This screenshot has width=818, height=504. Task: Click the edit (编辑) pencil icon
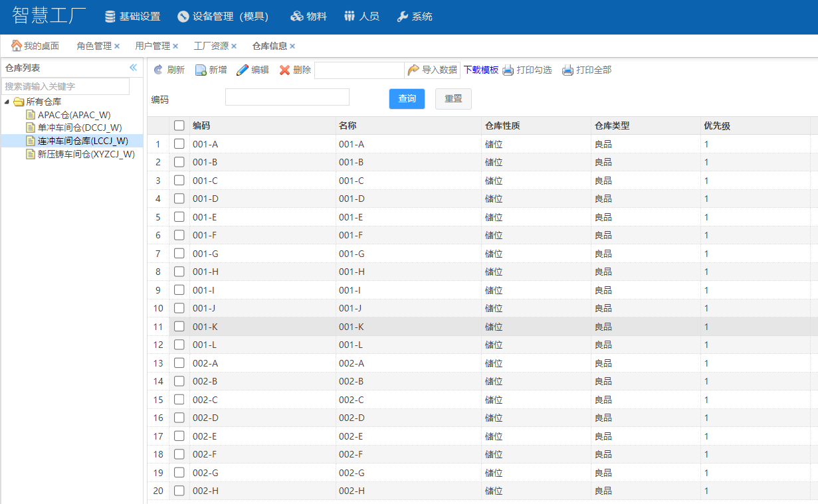tap(243, 70)
